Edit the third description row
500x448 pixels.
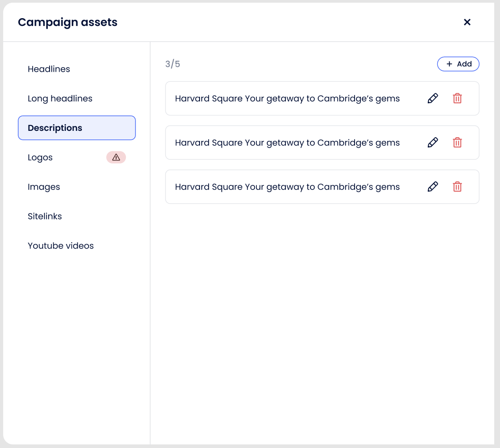pyautogui.click(x=433, y=187)
